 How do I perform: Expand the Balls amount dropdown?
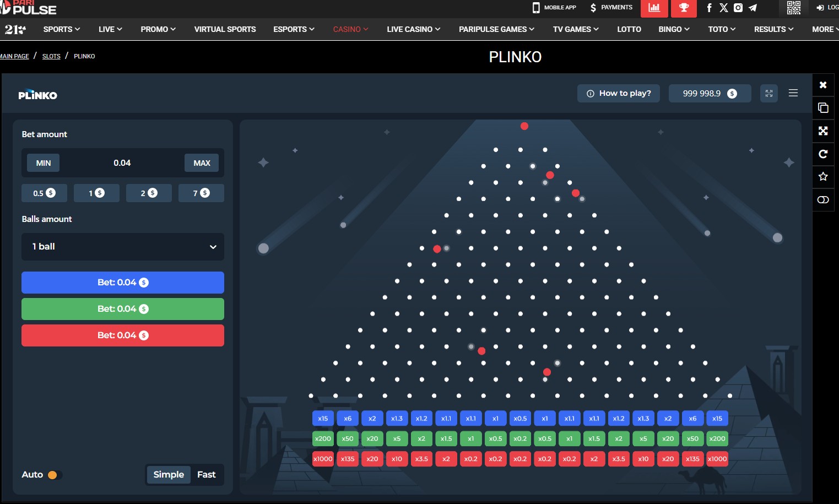click(x=122, y=247)
